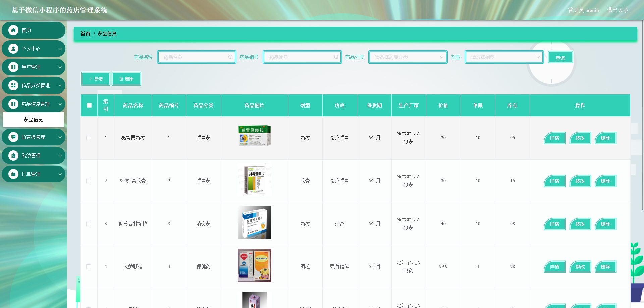Open the 订单管理 menu label
The width and height of the screenshot is (644, 308).
point(31,174)
